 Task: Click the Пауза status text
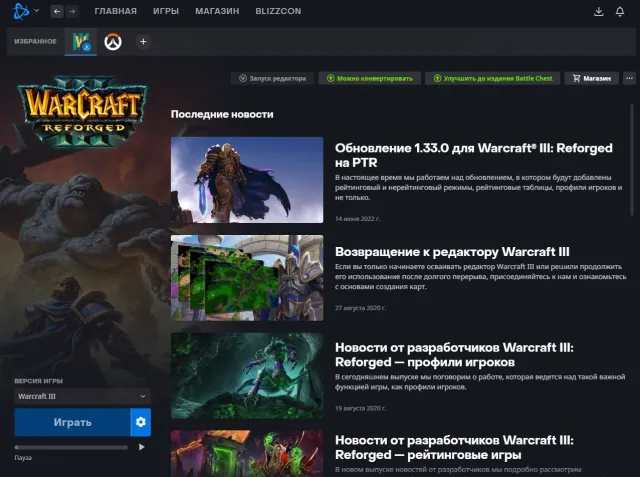[x=23, y=458]
